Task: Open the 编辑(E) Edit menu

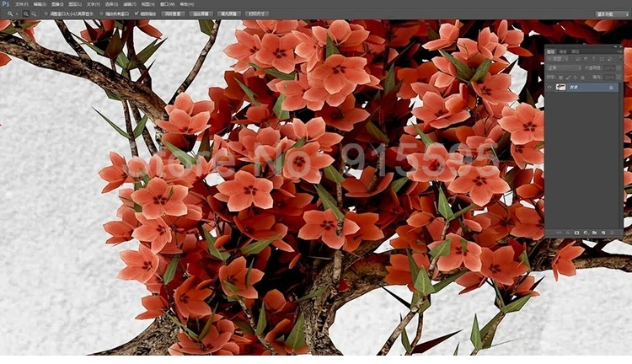Action: (x=40, y=4)
